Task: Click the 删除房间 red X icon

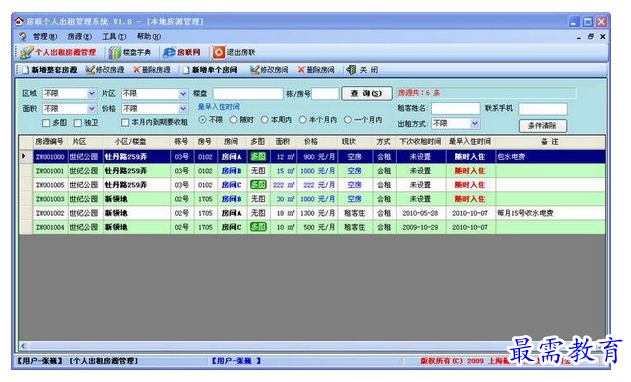Action: point(301,70)
